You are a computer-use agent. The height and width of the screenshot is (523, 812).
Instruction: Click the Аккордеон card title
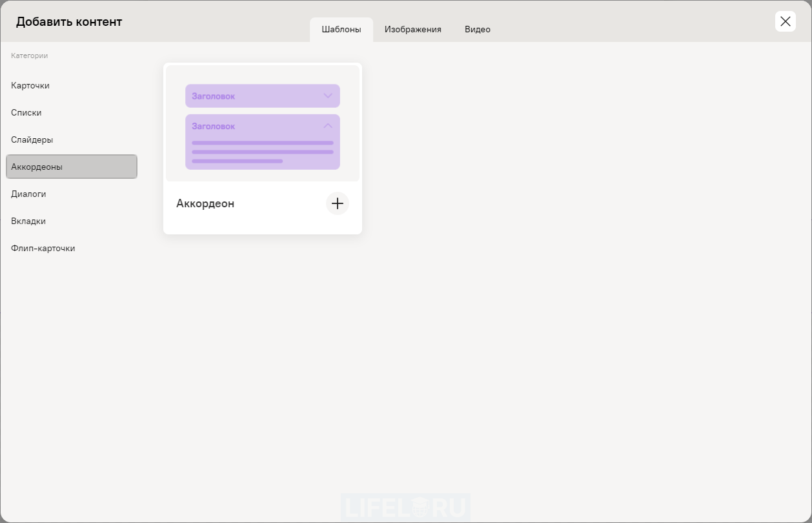pyautogui.click(x=205, y=203)
